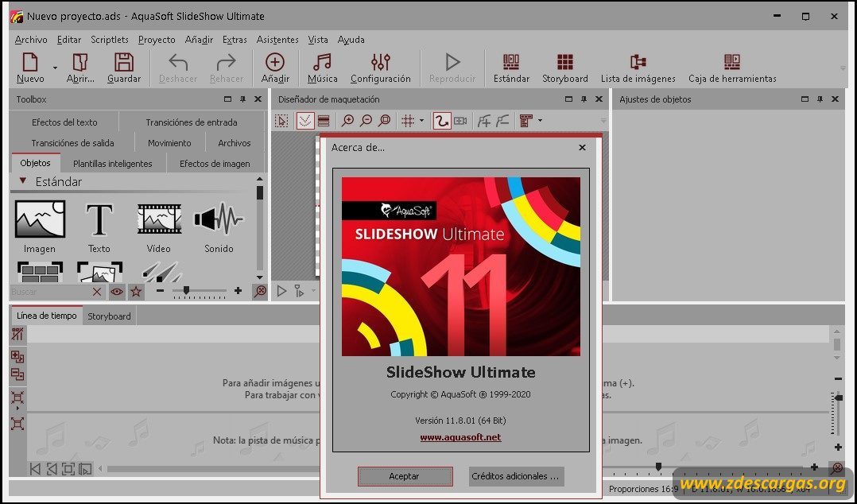Click the remove track icon in timeline
The image size is (857, 504).
[17, 374]
